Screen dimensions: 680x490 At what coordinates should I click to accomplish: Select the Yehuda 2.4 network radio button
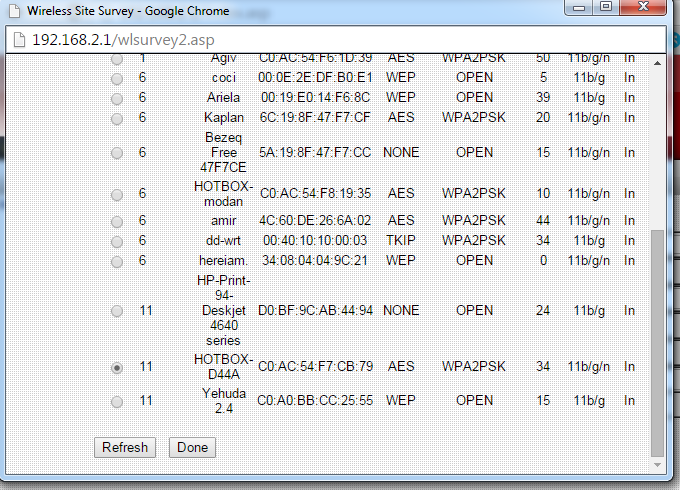[117, 402]
